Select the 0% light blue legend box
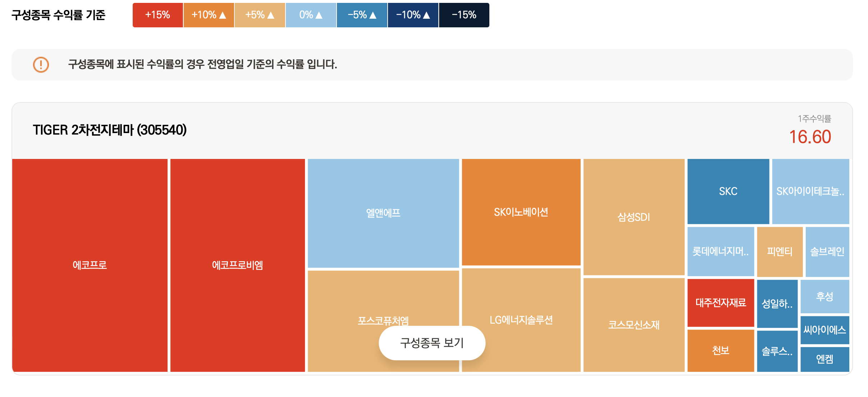The height and width of the screenshot is (397, 868). tap(311, 15)
